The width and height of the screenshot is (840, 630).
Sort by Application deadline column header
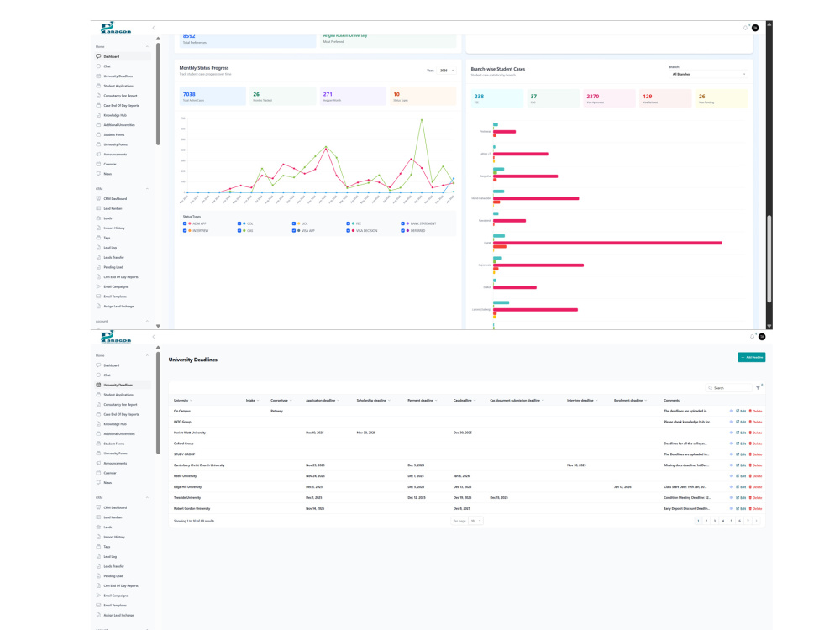coord(322,400)
